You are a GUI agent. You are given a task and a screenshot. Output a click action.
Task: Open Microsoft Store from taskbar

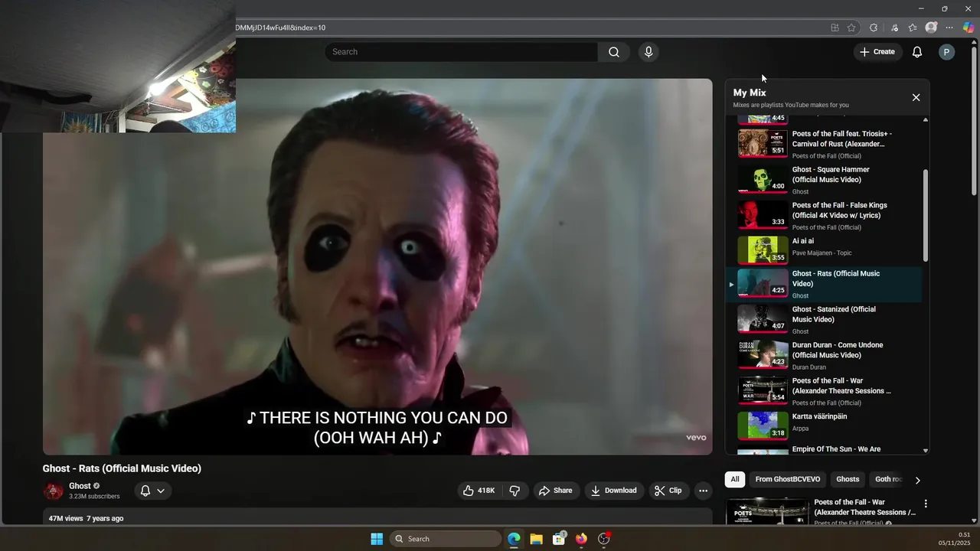559,539
